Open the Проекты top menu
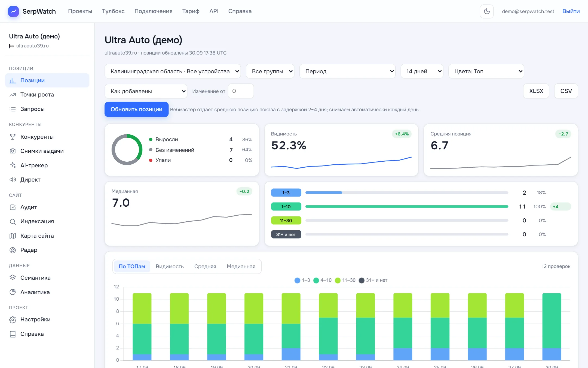The width and height of the screenshot is (588, 368). click(x=80, y=11)
